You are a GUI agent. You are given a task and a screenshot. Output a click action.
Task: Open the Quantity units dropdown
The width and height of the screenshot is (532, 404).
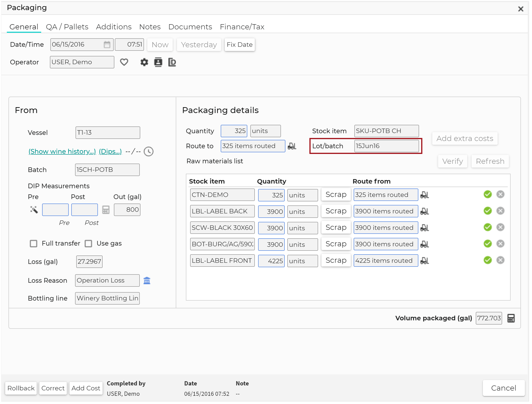(266, 131)
